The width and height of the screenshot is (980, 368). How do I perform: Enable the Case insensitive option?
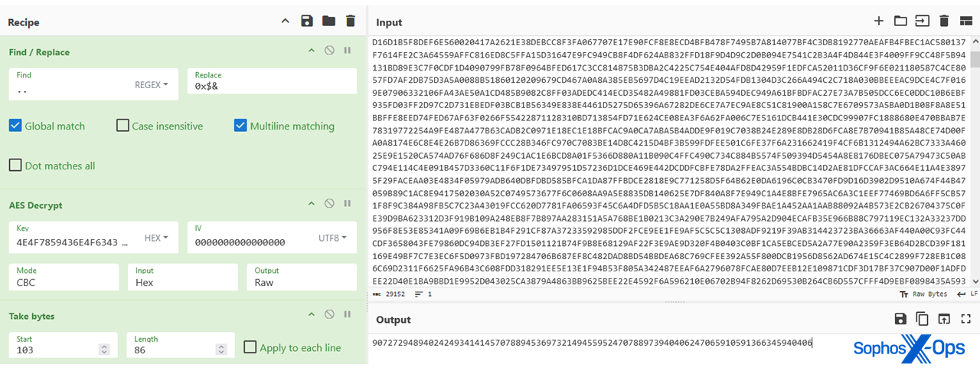point(122,126)
